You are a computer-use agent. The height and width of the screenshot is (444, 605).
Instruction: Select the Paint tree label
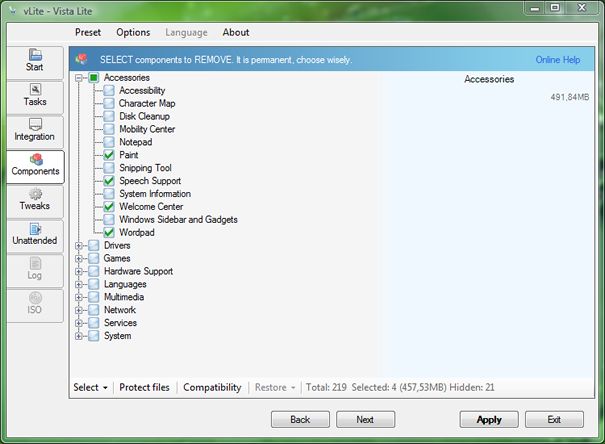[128, 155]
